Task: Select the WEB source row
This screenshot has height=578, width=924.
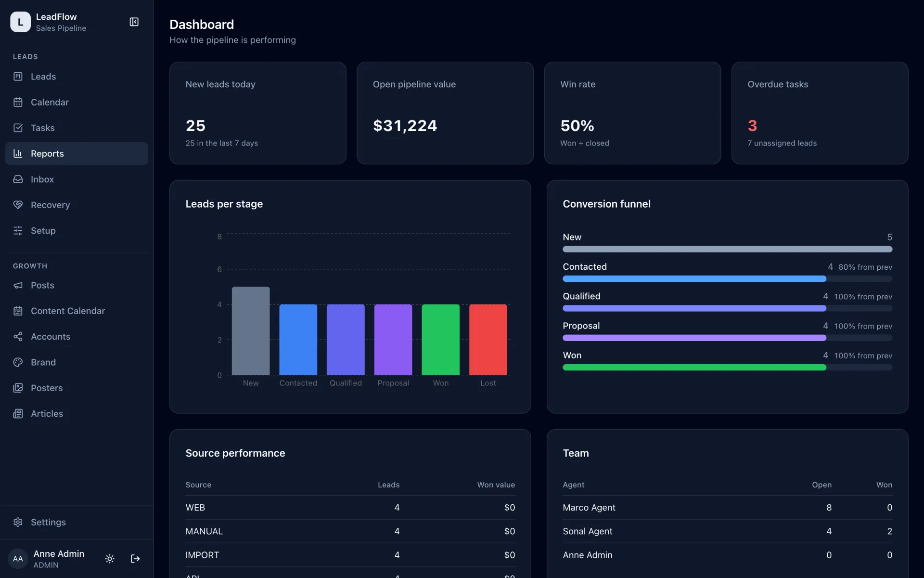Action: pos(350,507)
